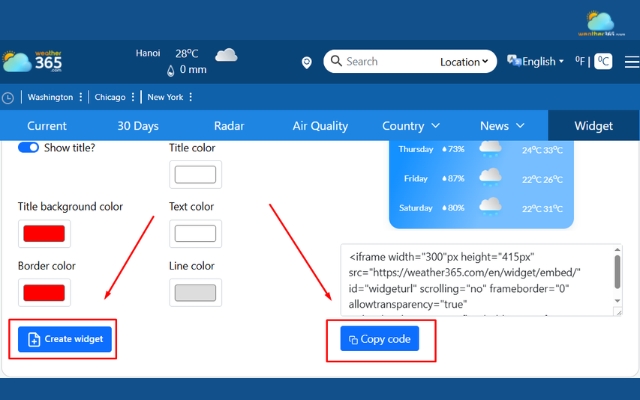This screenshot has width=640, height=400.
Task: Click the Create widget button
Action: click(65, 339)
